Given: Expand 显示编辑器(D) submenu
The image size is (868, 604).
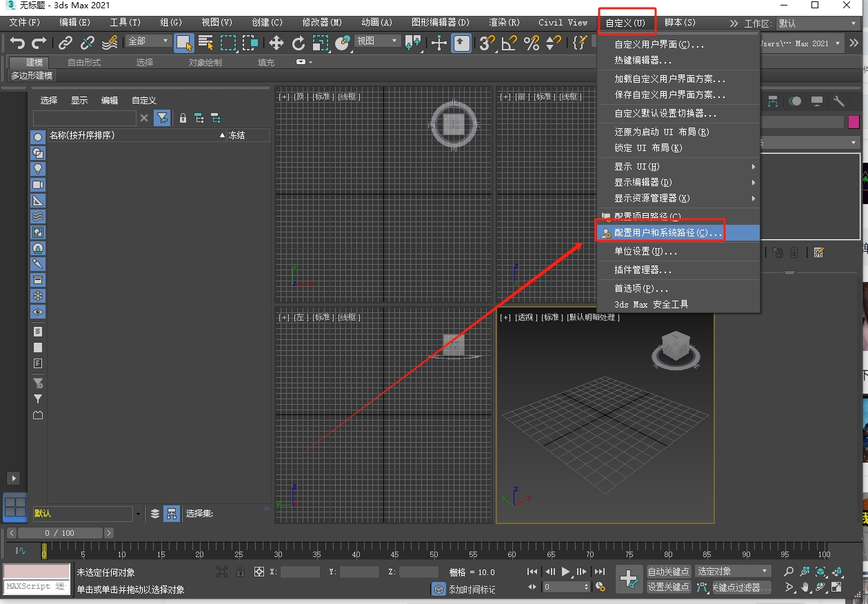Looking at the screenshot, I should pos(678,183).
